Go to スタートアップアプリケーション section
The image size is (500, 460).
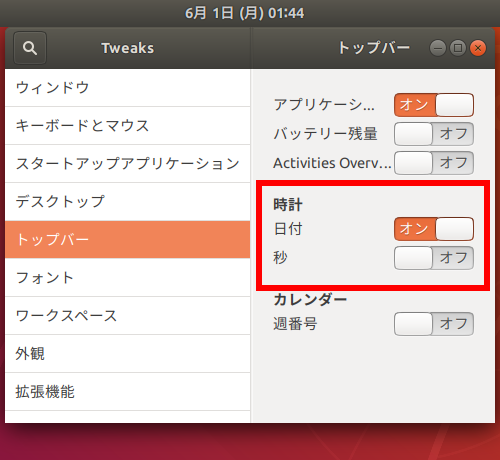(x=128, y=164)
